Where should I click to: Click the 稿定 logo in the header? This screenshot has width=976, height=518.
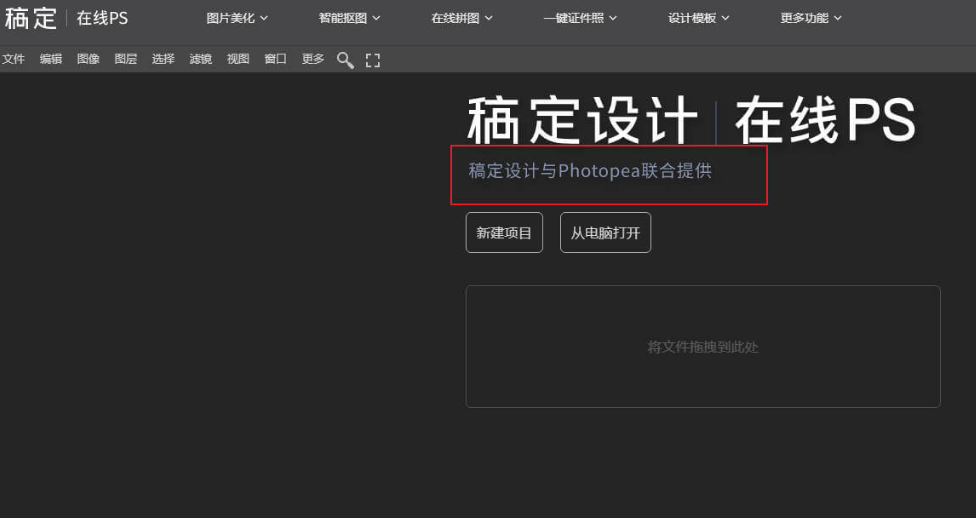[30, 18]
